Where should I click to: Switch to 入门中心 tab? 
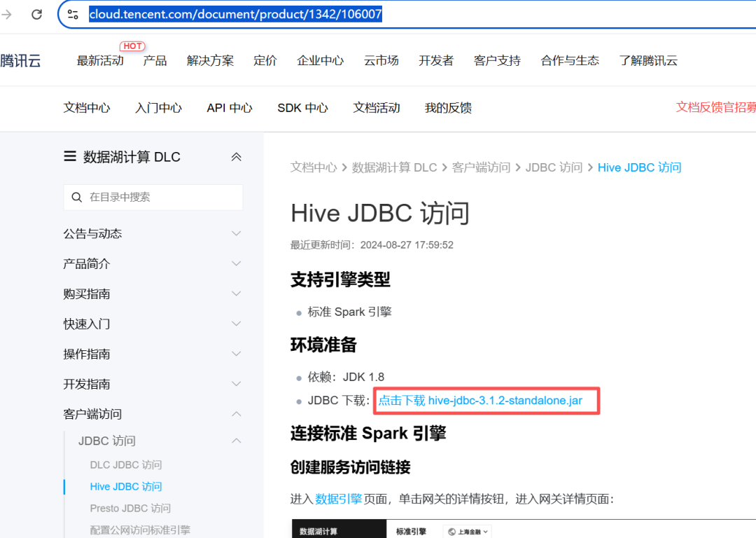pos(158,108)
